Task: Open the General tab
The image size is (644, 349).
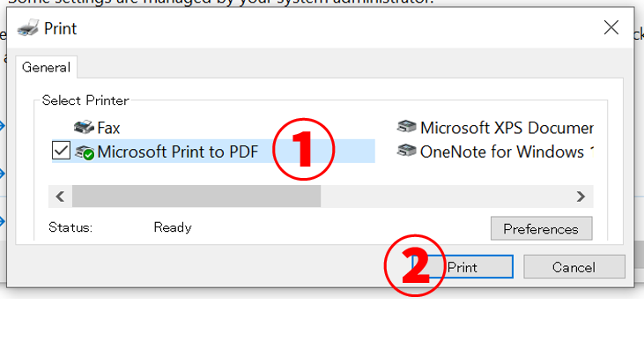Action: click(x=46, y=67)
